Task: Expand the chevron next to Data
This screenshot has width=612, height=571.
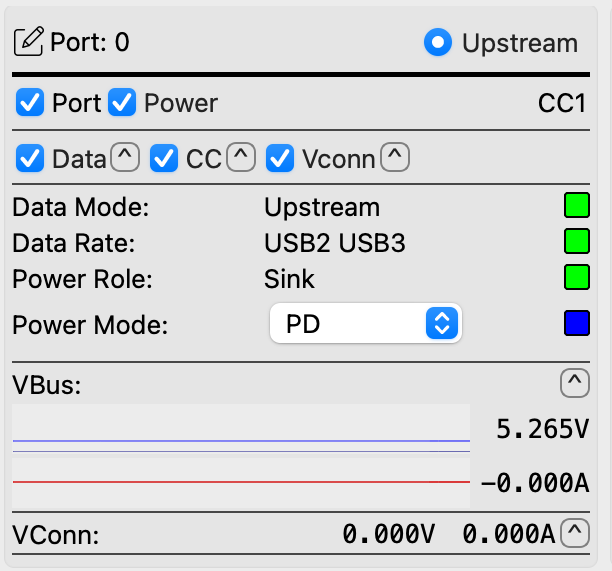Action: [124, 157]
